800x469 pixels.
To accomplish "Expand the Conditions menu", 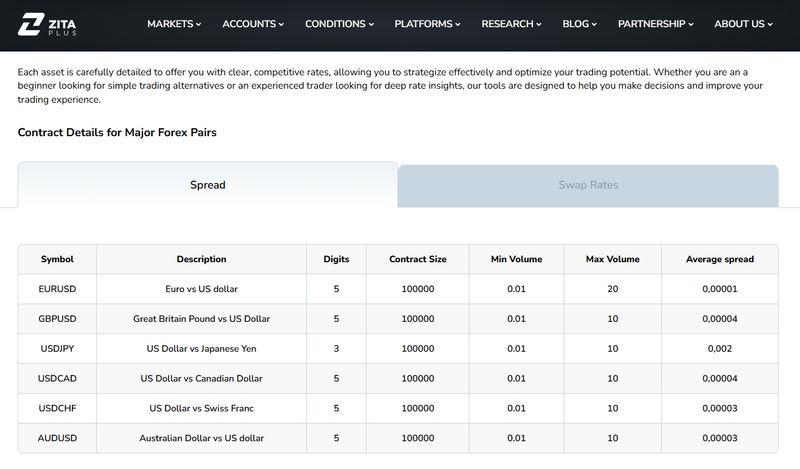I will coord(339,24).
